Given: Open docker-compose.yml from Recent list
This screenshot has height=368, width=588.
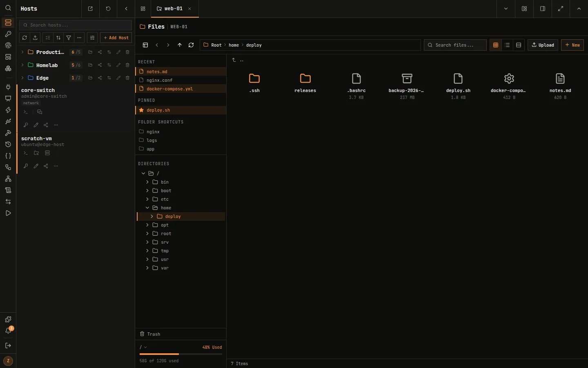Looking at the screenshot, I should pyautogui.click(x=181, y=89).
